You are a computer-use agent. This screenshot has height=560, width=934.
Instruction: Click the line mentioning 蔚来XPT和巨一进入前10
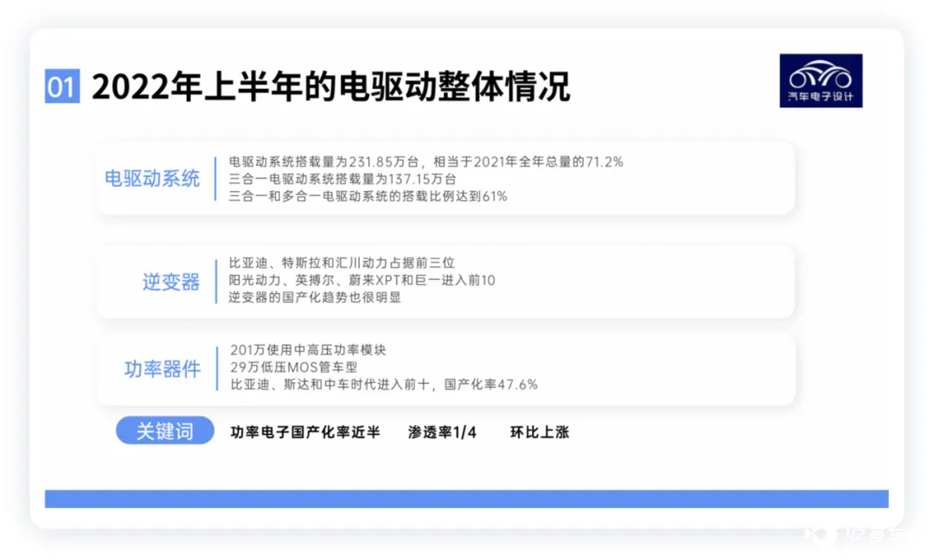coord(362,280)
